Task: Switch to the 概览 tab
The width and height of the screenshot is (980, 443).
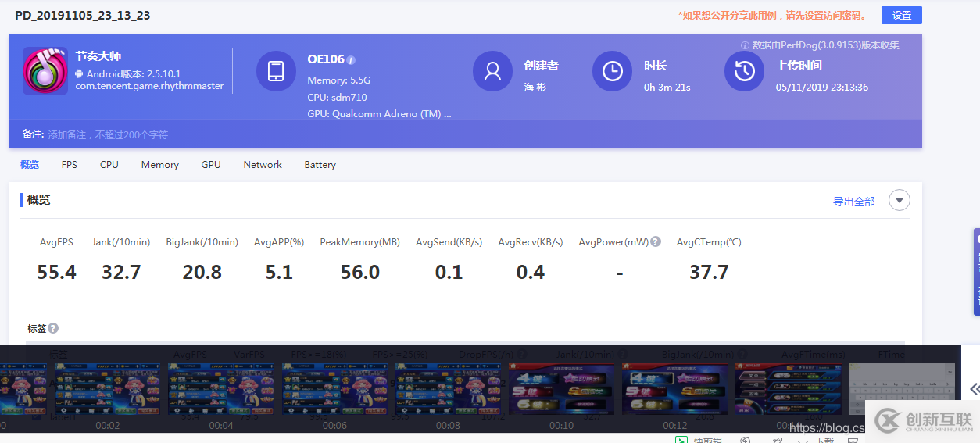Action: pos(30,165)
